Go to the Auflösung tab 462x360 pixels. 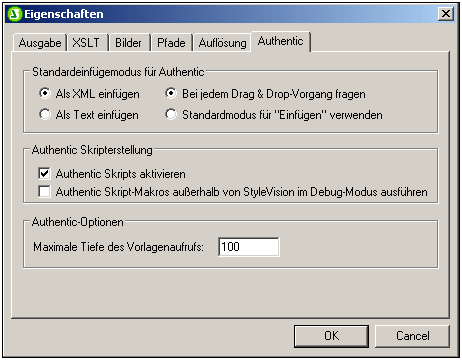click(222, 43)
